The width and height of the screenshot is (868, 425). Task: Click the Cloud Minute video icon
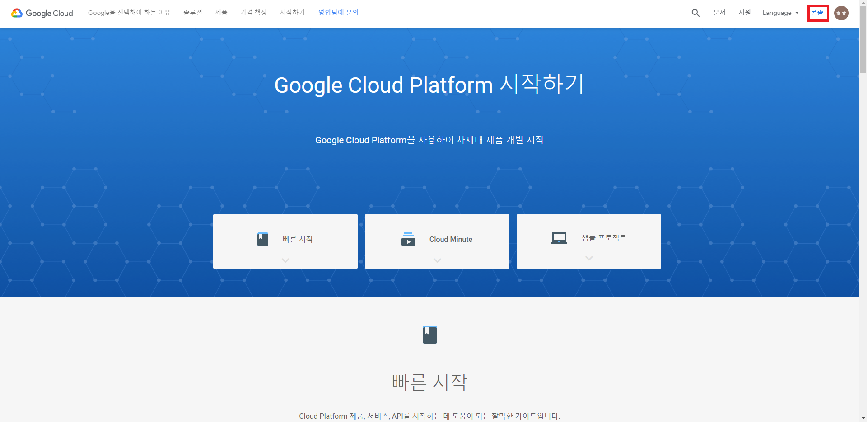coord(408,239)
